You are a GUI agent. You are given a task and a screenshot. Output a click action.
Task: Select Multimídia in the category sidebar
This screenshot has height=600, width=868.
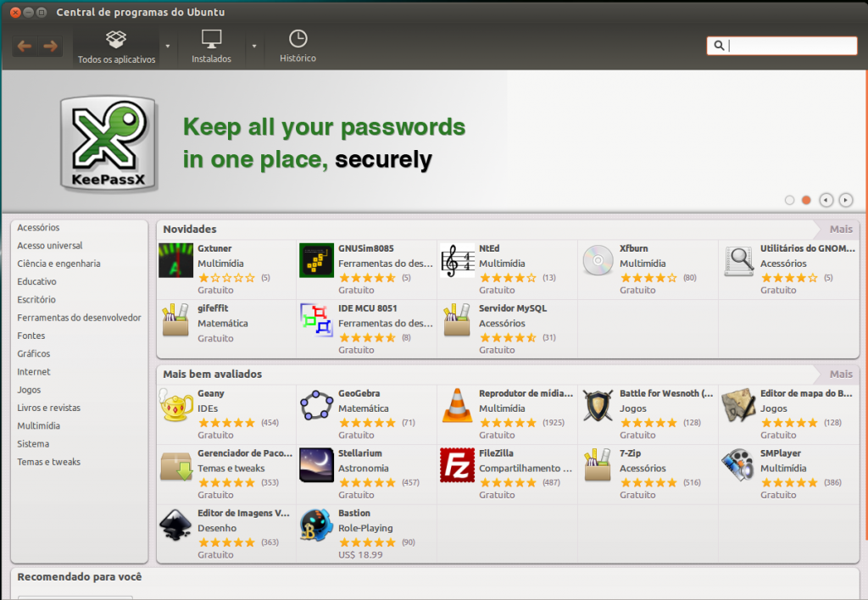(x=39, y=425)
